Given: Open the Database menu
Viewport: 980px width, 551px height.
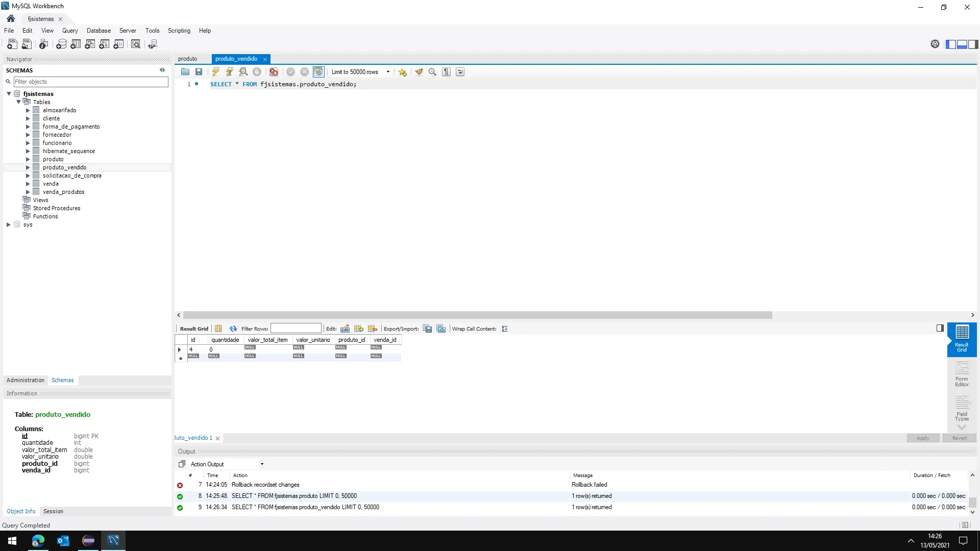Looking at the screenshot, I should (99, 31).
